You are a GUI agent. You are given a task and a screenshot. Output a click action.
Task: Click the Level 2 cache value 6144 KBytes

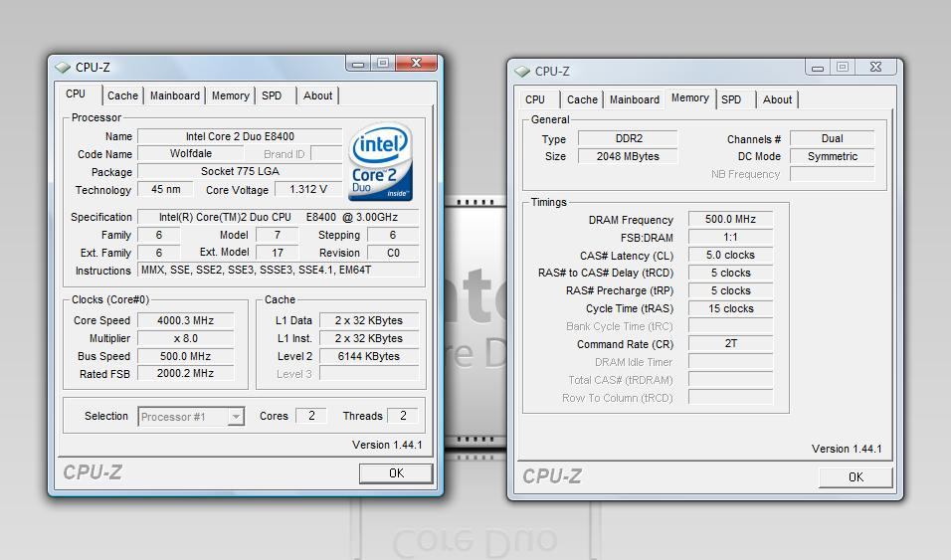coord(369,356)
